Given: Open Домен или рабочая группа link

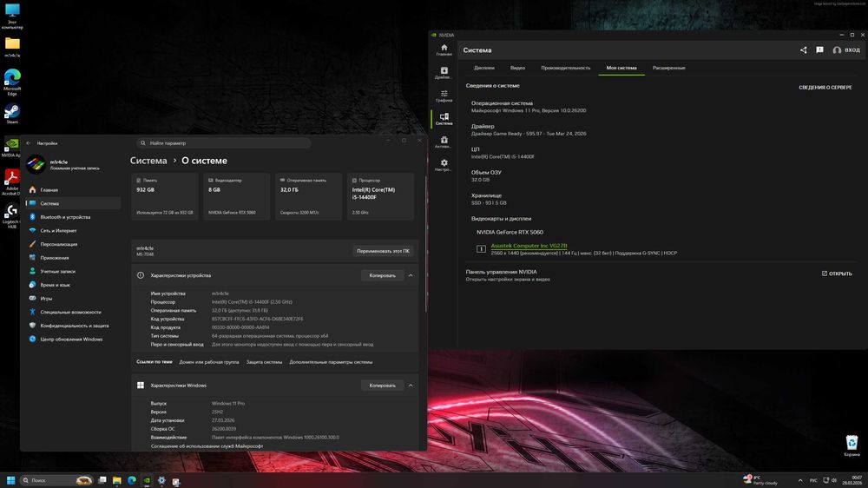Looking at the screenshot, I should click(208, 362).
